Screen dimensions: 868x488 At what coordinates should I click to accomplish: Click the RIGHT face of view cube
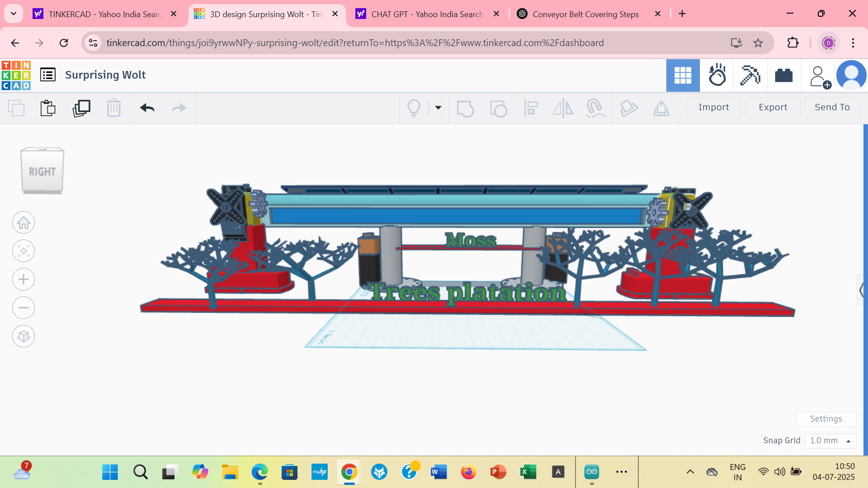point(42,172)
